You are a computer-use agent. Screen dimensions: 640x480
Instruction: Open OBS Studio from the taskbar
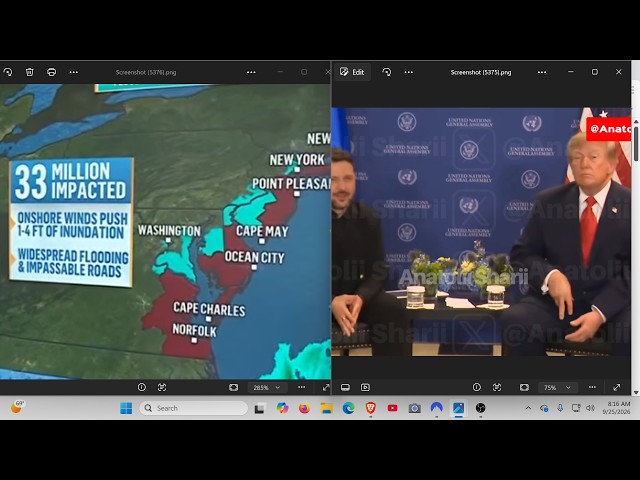pyautogui.click(x=481, y=408)
